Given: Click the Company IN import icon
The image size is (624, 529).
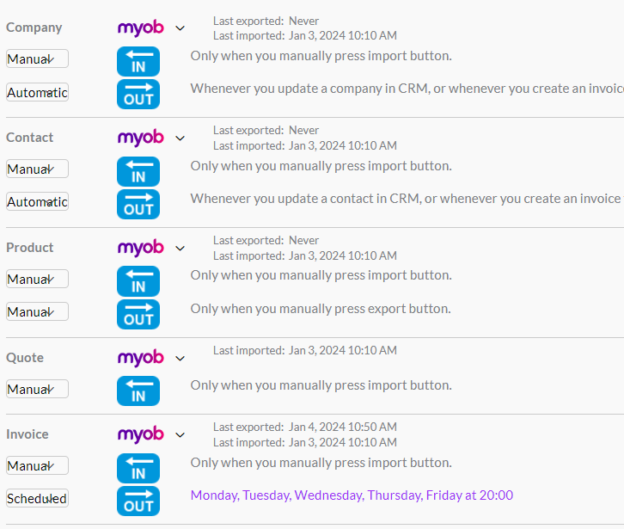Looking at the screenshot, I should coord(138,62).
